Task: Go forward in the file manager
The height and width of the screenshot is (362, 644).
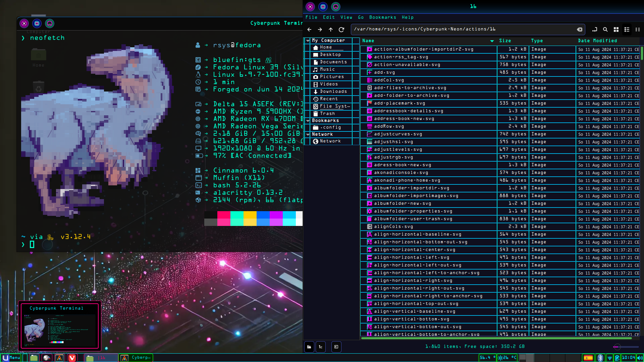Action: coord(320,29)
